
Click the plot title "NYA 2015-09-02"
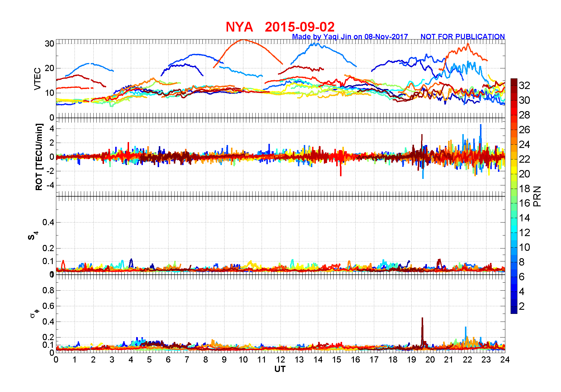coord(280,27)
